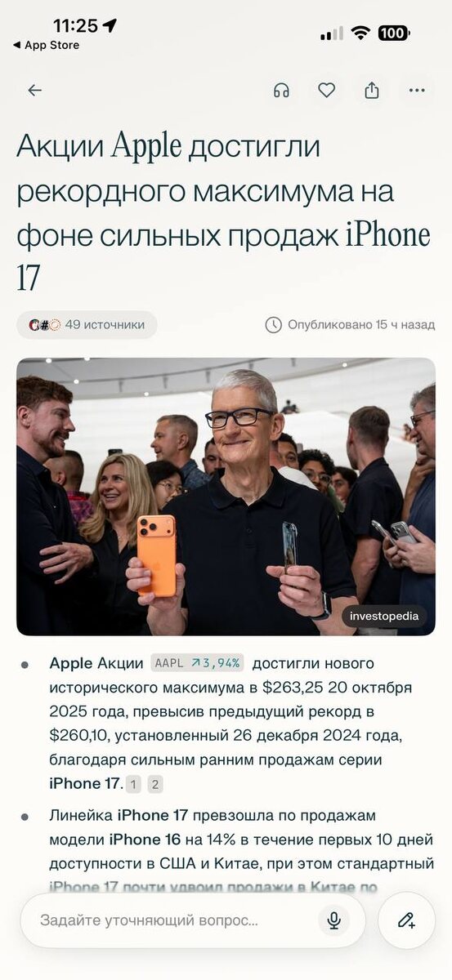
Task: Share the article via share icon
Action: click(372, 90)
